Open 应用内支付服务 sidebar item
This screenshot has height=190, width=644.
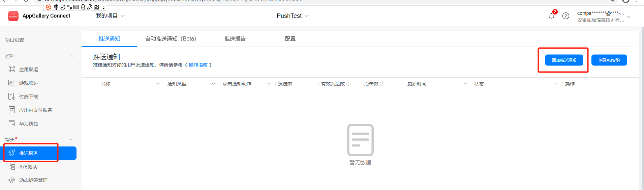tap(35, 110)
